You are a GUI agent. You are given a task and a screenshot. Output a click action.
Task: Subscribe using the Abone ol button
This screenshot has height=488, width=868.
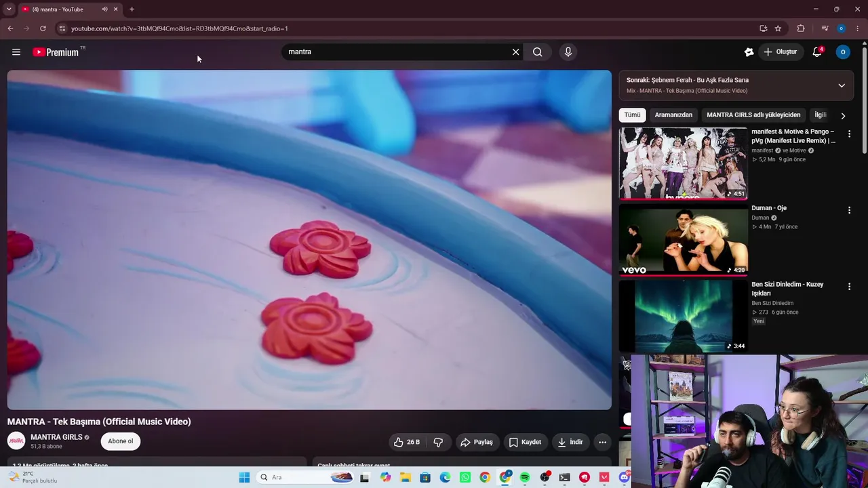[x=121, y=441]
